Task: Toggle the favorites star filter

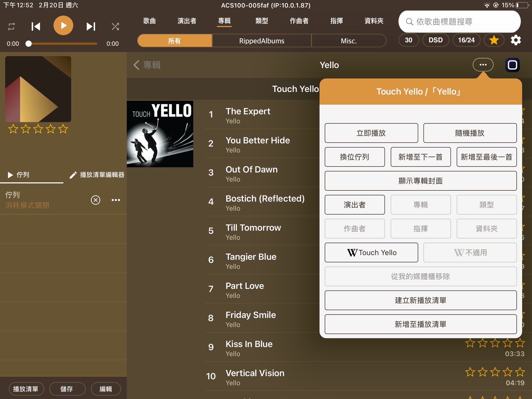Action: click(494, 40)
